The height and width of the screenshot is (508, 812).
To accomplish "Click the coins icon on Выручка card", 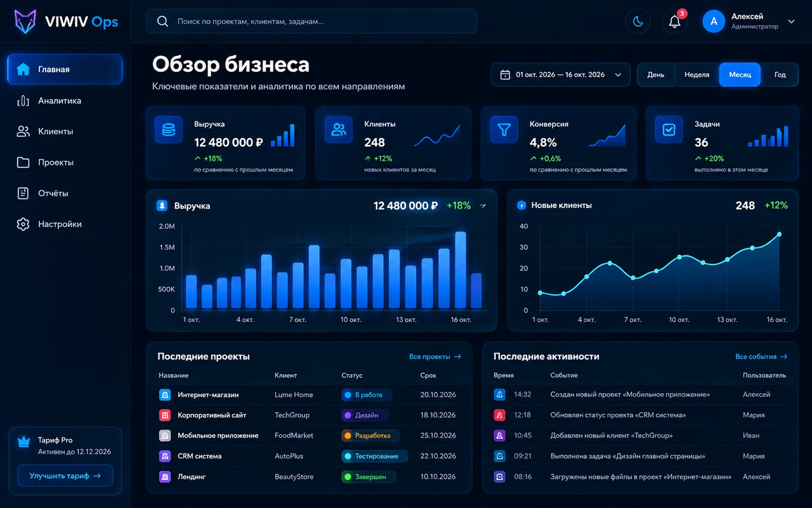I will [169, 130].
